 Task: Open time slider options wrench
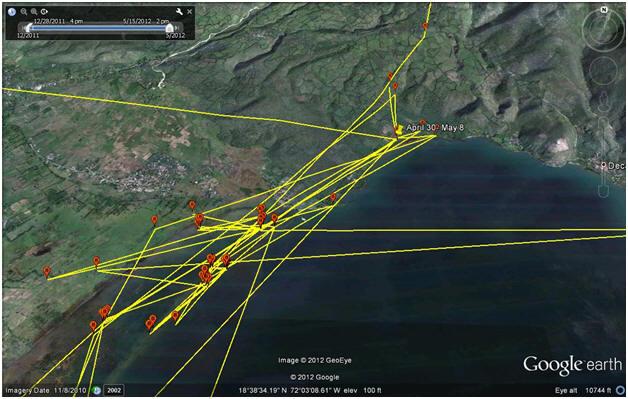click(179, 12)
